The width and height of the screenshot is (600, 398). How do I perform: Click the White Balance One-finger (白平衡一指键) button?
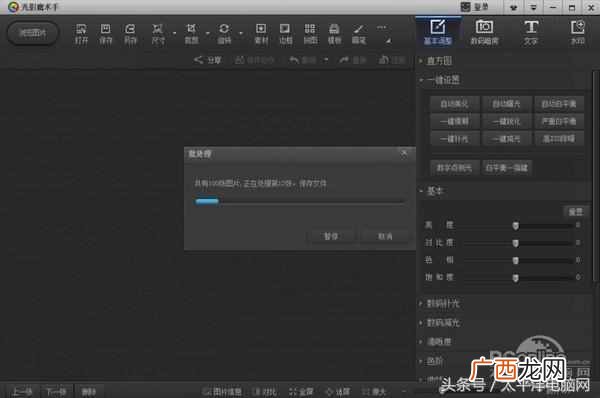[506, 168]
